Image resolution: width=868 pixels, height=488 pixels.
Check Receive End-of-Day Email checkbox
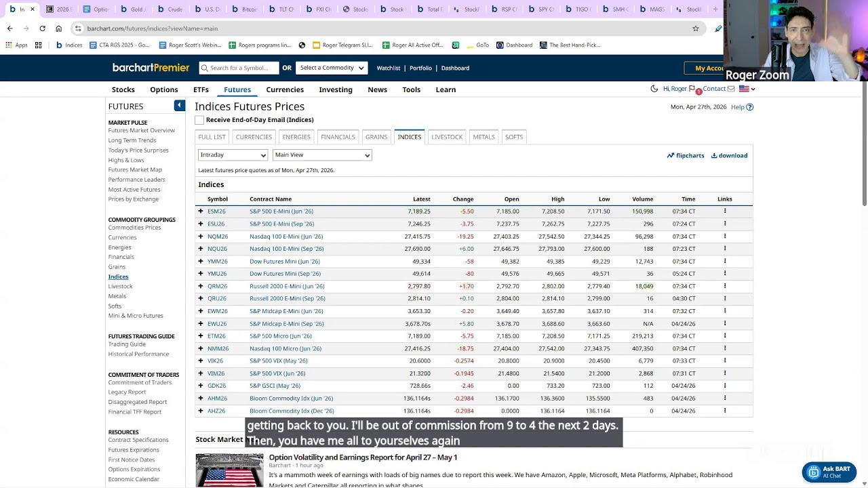(199, 120)
